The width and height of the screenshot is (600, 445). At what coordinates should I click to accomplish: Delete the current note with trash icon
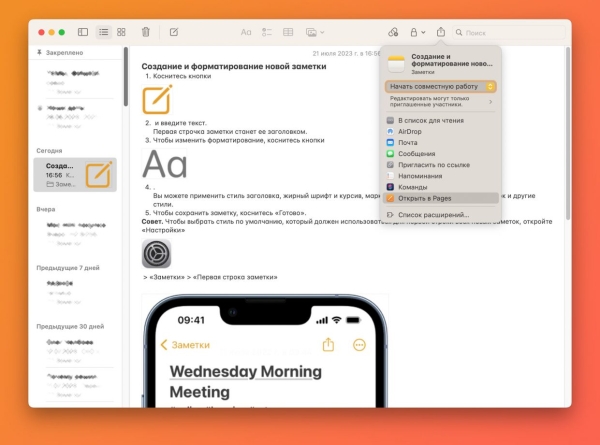[x=145, y=32]
